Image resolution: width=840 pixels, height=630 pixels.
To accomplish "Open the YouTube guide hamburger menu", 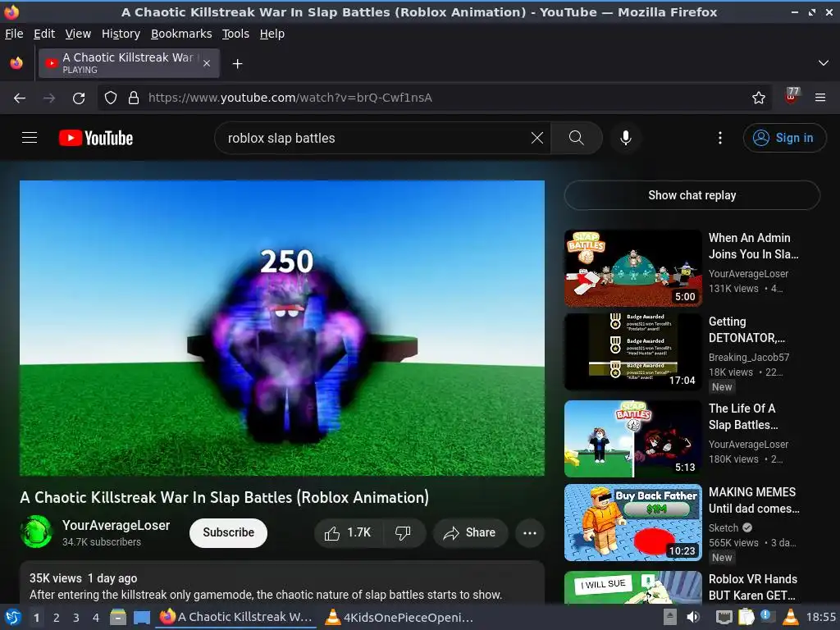I will click(x=30, y=138).
